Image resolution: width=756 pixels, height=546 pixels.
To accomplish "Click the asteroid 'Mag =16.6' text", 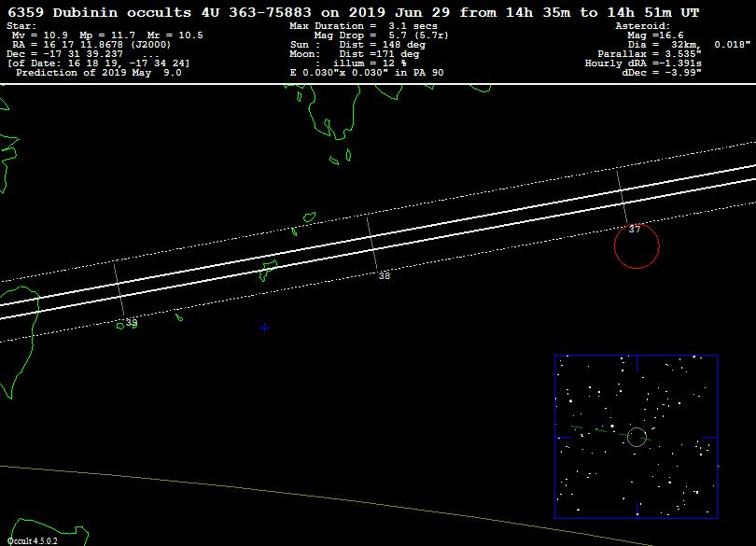I will pyautogui.click(x=655, y=35).
